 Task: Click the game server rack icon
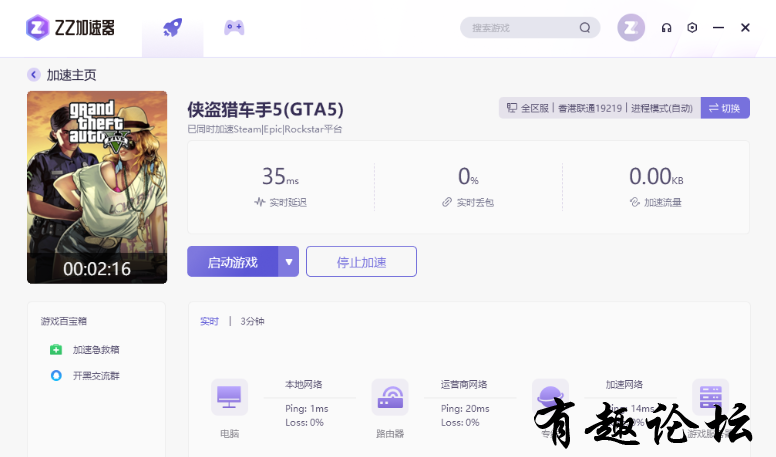point(711,397)
